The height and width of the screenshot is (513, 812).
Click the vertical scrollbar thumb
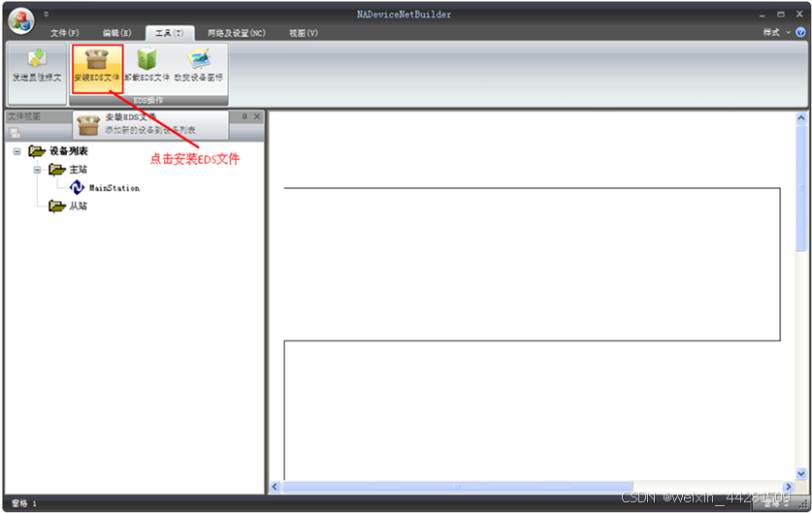coord(801,187)
